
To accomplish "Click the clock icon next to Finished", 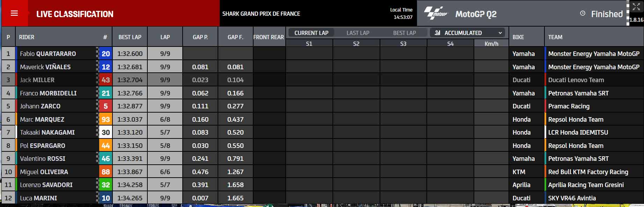I will coord(583,13).
